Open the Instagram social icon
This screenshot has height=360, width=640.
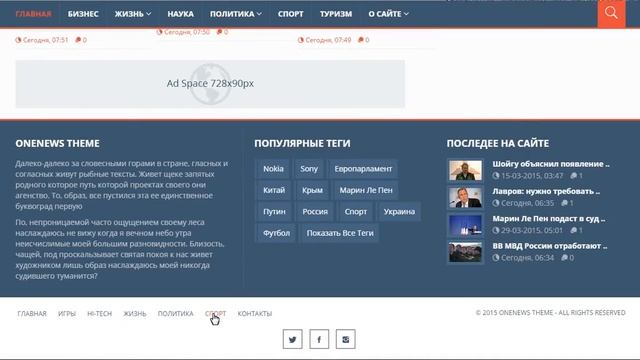coord(346,339)
